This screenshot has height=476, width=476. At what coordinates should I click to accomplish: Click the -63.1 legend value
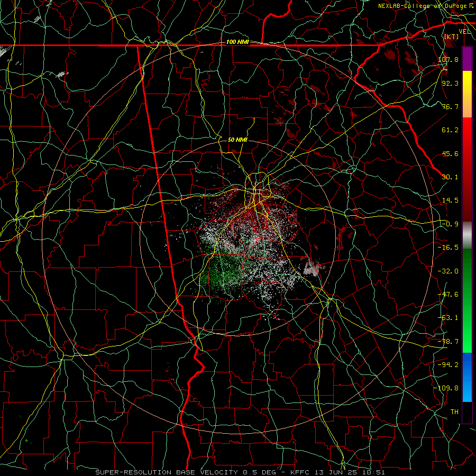point(448,318)
